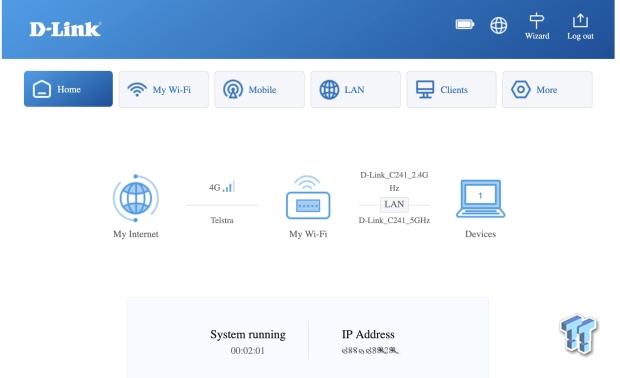View the Clients tab
The image size is (620, 378).
tap(452, 89)
